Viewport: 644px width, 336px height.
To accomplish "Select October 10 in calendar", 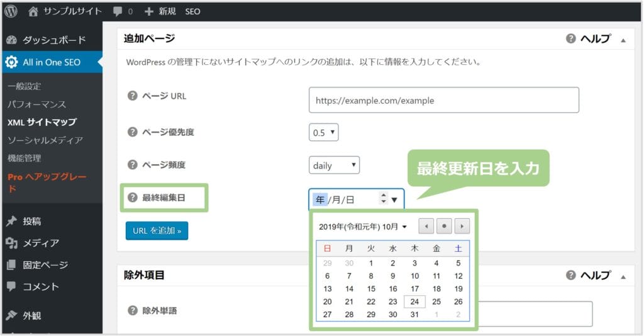I will coord(415,276).
